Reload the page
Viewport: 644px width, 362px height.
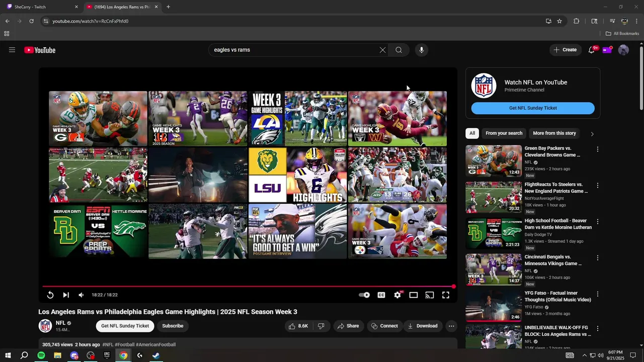[x=31, y=21]
